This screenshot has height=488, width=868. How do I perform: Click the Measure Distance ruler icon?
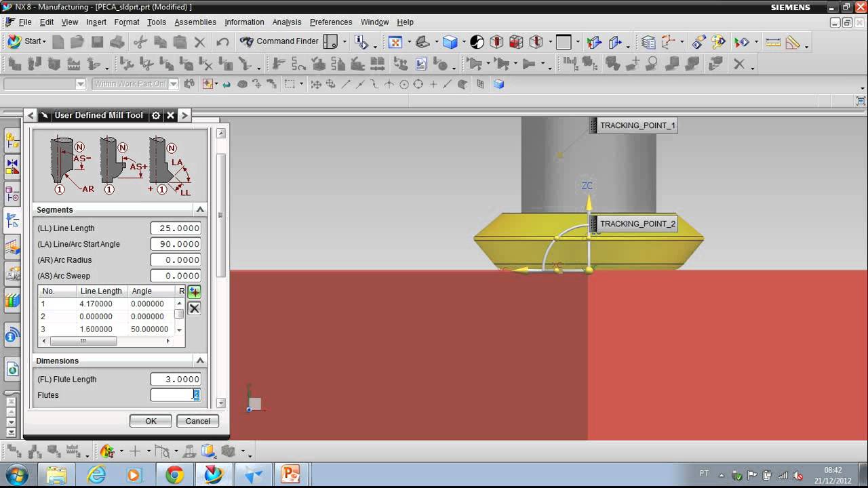pyautogui.click(x=772, y=42)
